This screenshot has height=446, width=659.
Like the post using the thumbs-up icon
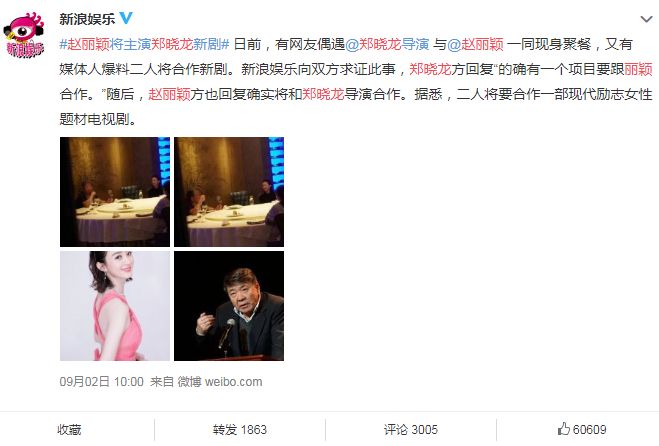tap(563, 429)
